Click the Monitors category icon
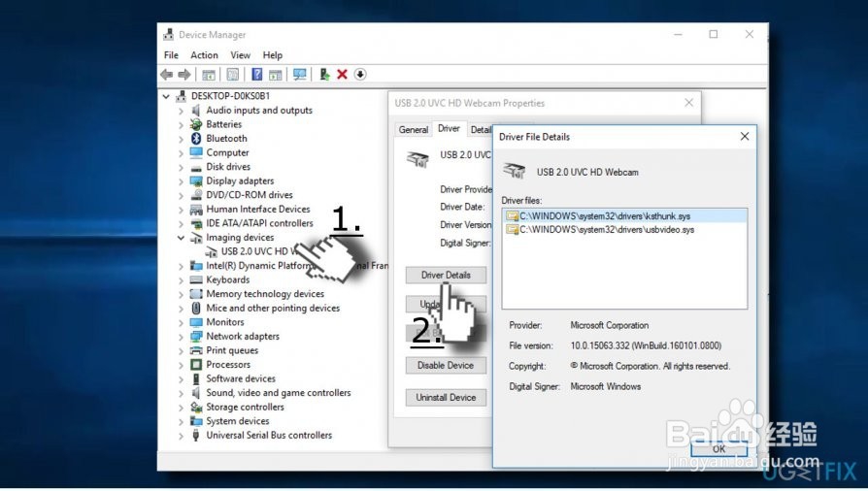868x491 pixels. click(196, 322)
